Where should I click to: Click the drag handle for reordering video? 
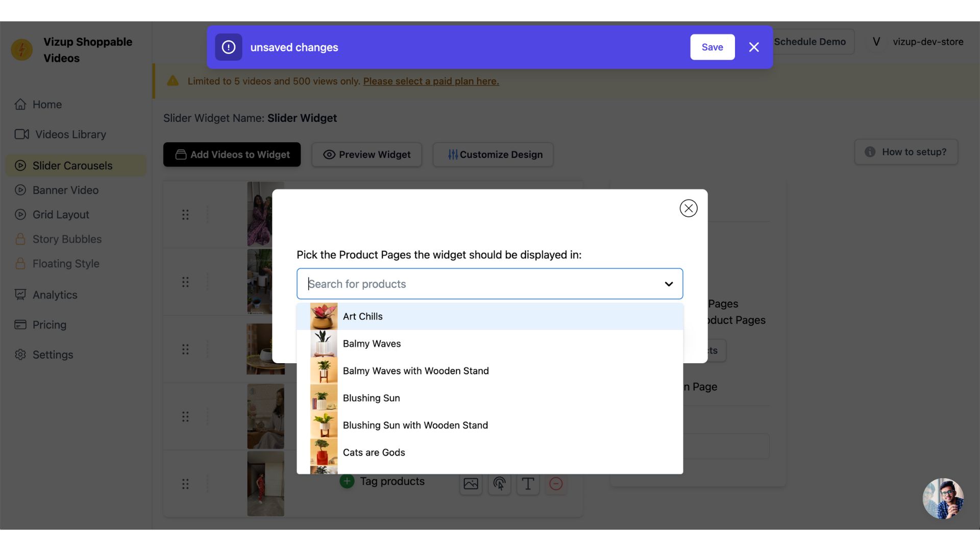click(185, 215)
